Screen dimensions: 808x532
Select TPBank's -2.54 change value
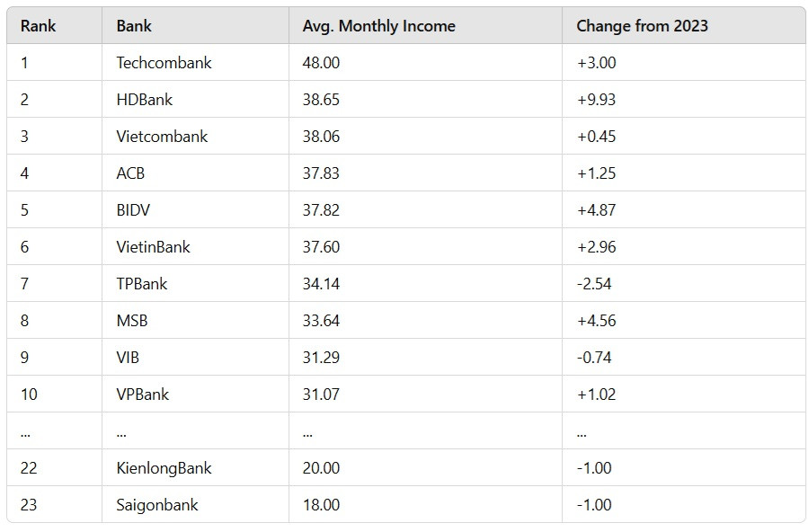click(594, 284)
